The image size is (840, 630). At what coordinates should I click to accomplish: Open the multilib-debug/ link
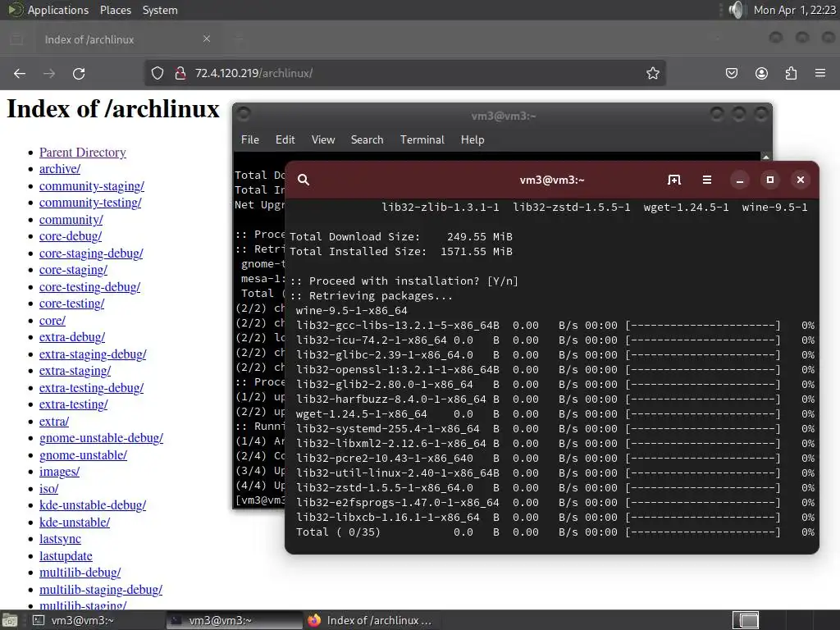80,573
